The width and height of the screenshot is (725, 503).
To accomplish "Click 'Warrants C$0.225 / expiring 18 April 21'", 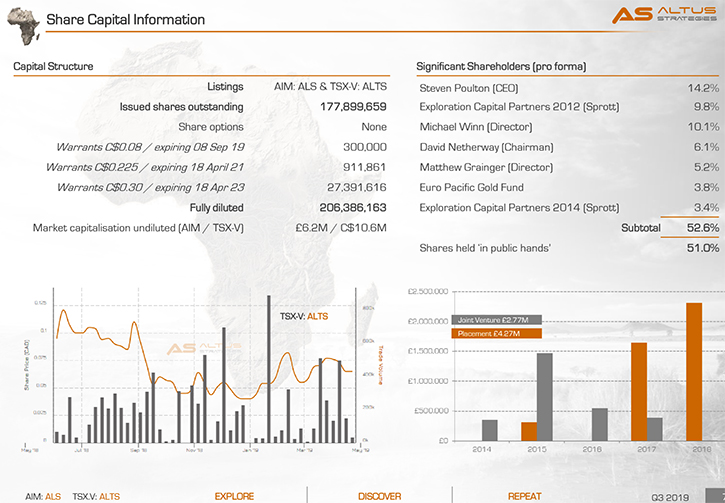I will (145, 167).
